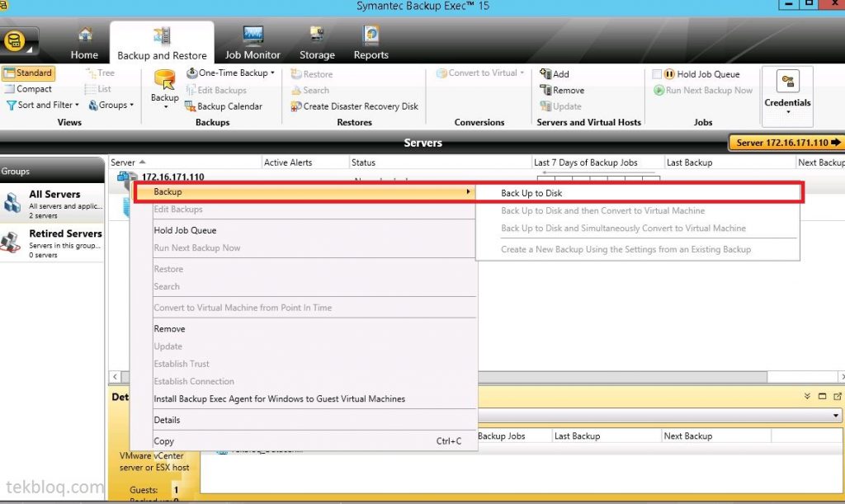Click the Server 172.16.171.110 button
This screenshot has width=845, height=504.
tap(786, 143)
